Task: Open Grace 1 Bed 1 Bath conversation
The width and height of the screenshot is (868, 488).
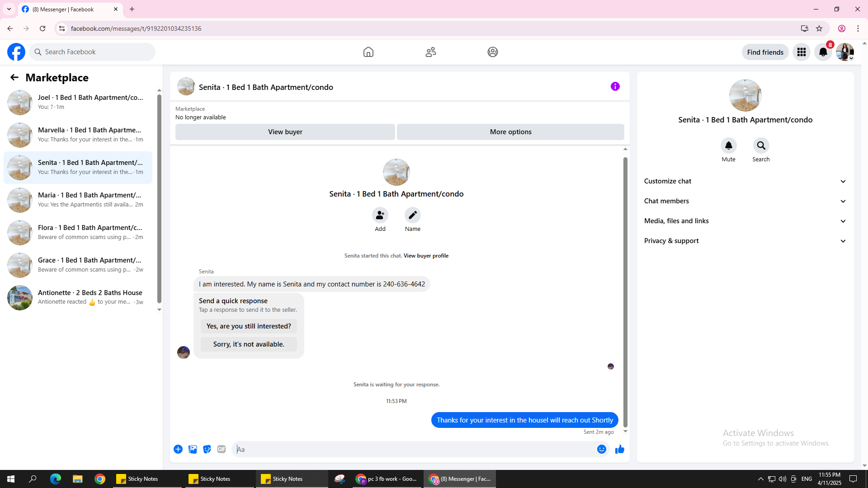Action: pyautogui.click(x=78, y=265)
